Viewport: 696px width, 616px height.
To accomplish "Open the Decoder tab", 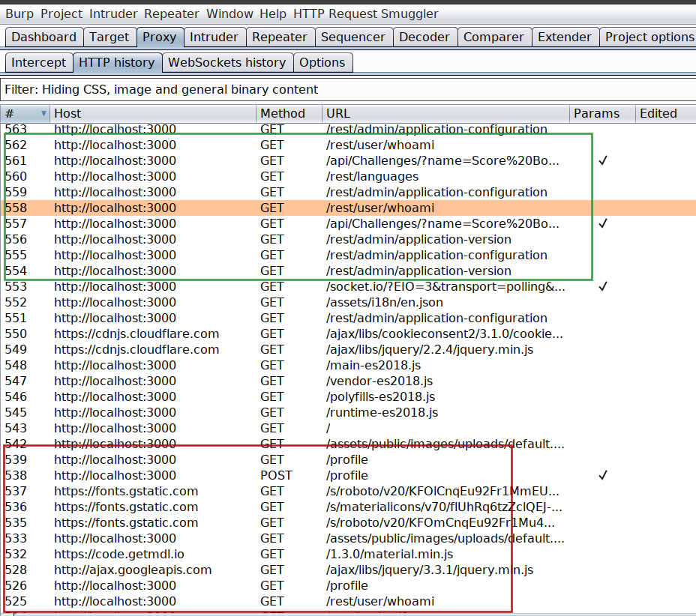I will (x=424, y=37).
